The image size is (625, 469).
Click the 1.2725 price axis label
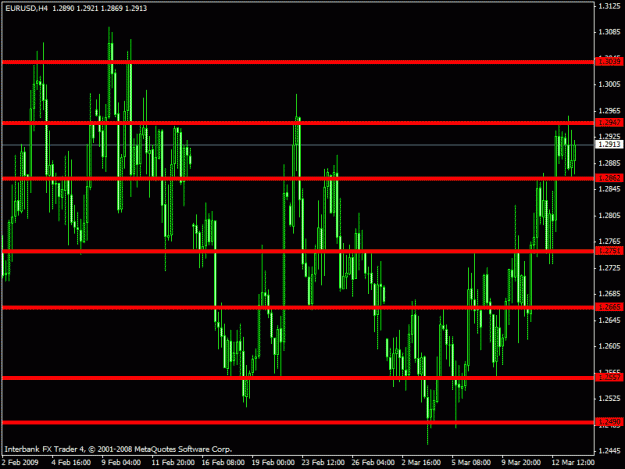(609, 268)
